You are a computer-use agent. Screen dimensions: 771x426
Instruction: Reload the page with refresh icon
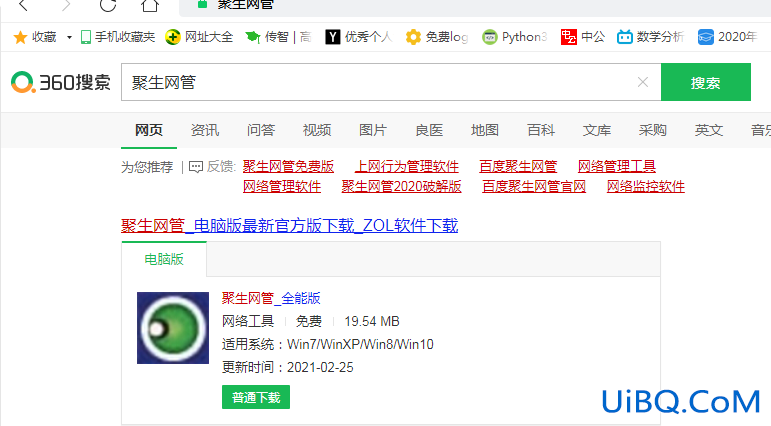tap(108, 5)
